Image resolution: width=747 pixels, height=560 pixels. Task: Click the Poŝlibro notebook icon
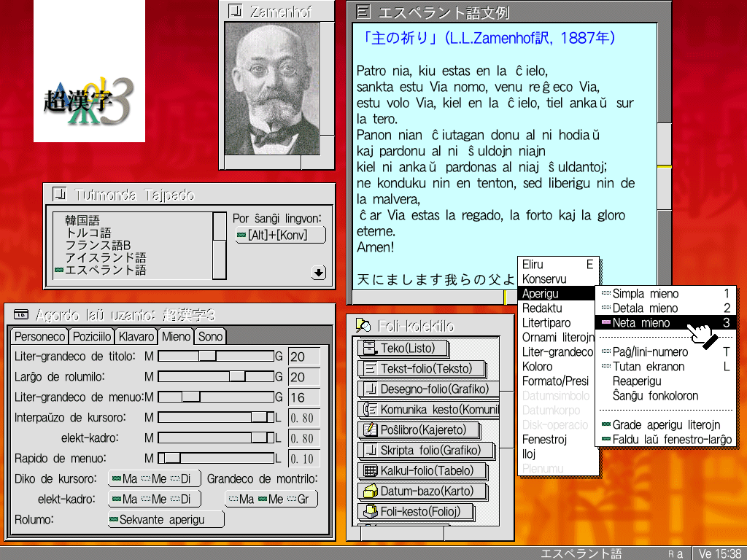coord(369,430)
